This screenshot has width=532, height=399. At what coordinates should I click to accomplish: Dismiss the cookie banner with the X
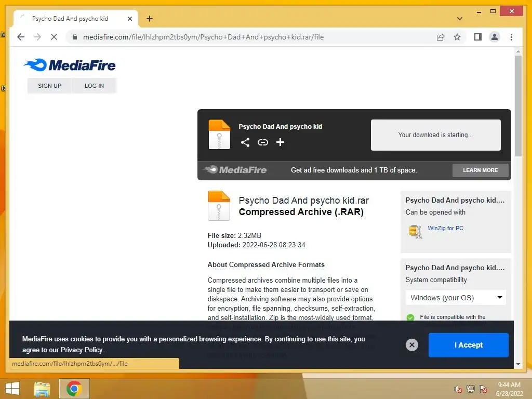412,345
